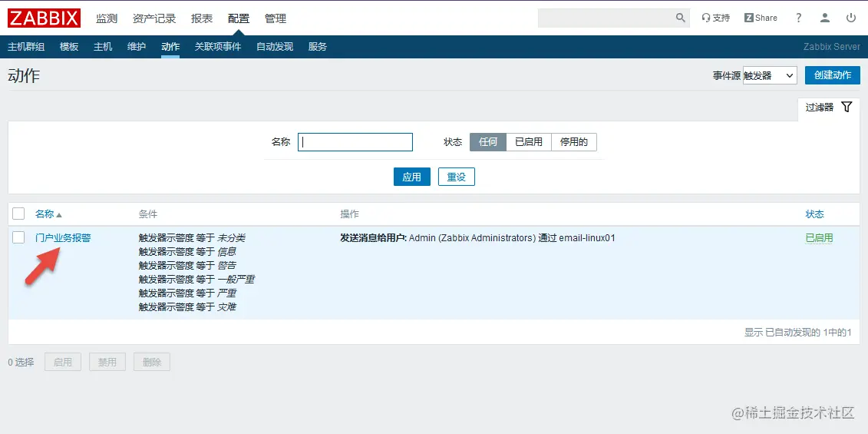Select the 停用的 status option
Screen dimensions: 868x434
(x=574, y=142)
